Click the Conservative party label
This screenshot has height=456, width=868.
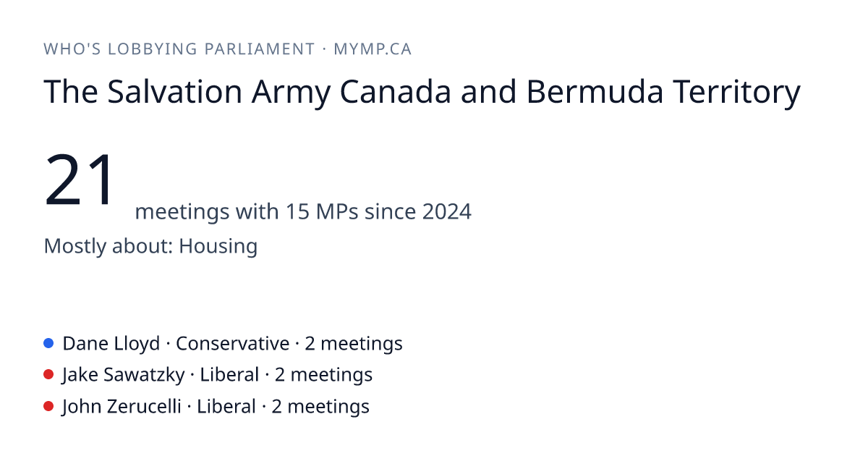(232, 343)
